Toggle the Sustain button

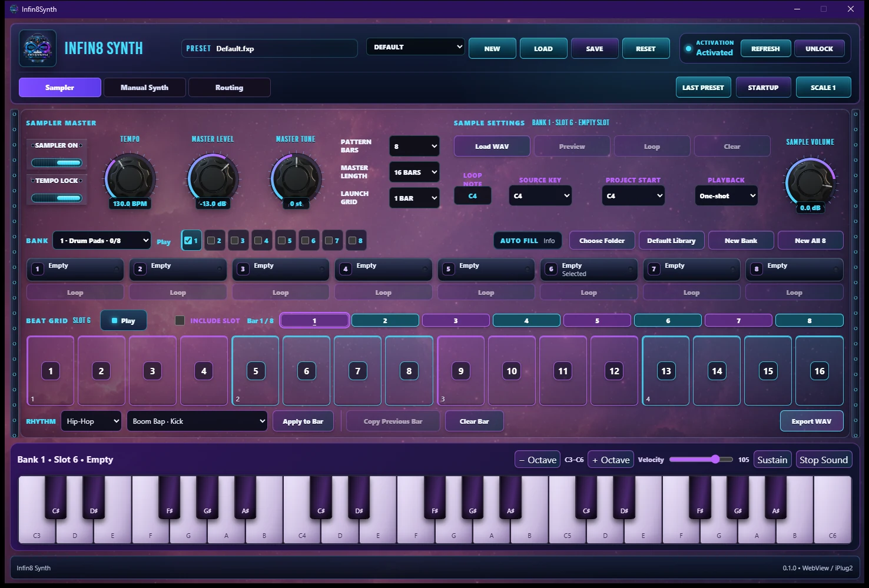[772, 460]
